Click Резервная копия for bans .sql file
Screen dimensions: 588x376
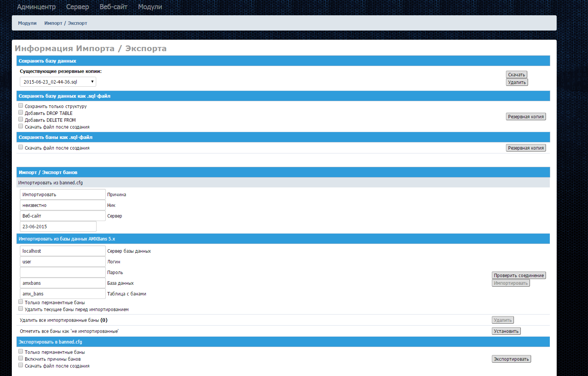526,148
